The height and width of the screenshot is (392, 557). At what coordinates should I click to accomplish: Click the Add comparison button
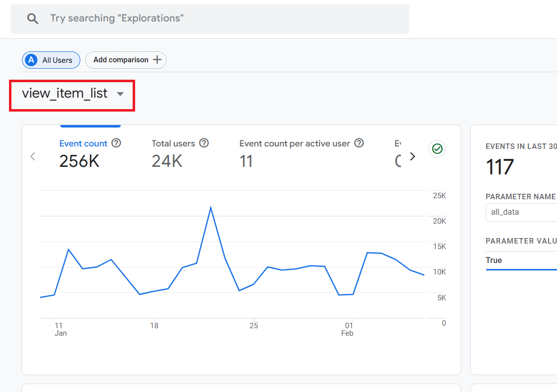(126, 60)
